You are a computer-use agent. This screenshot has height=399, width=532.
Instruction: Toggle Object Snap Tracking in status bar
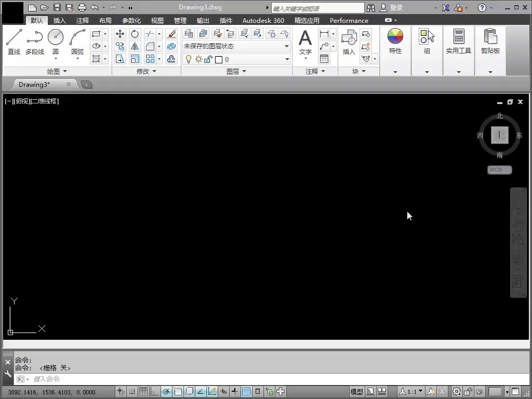pos(201,392)
